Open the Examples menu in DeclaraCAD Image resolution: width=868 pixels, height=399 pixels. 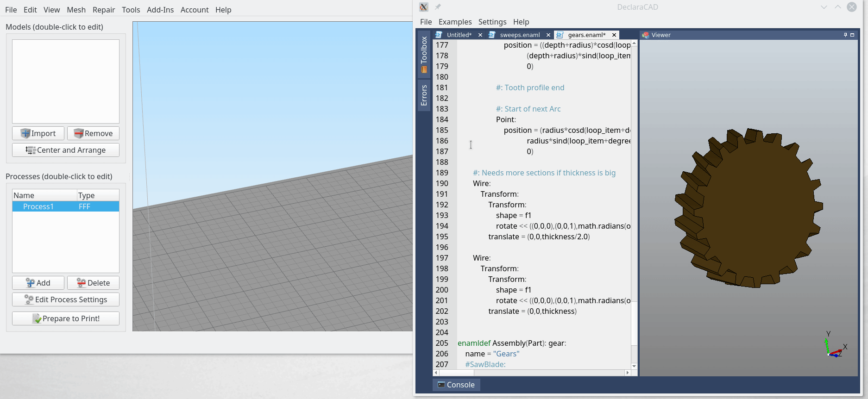[x=455, y=22]
